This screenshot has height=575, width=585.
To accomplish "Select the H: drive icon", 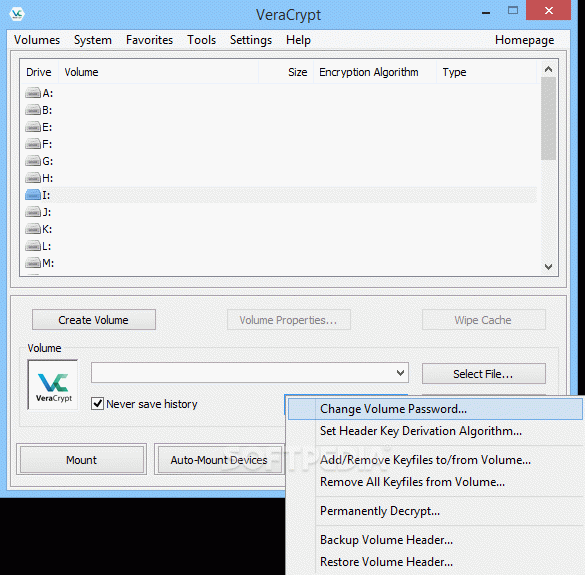I will click(x=33, y=178).
